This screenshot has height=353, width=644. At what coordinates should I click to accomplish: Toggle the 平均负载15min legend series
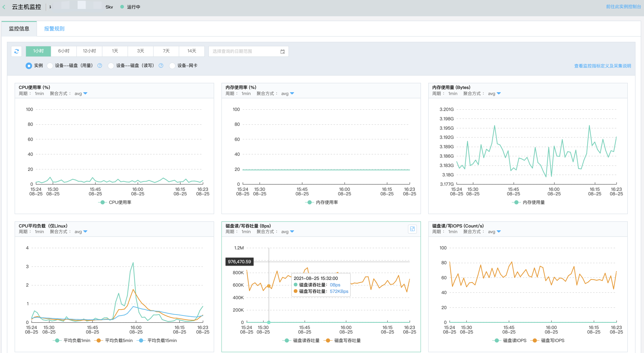point(157,340)
